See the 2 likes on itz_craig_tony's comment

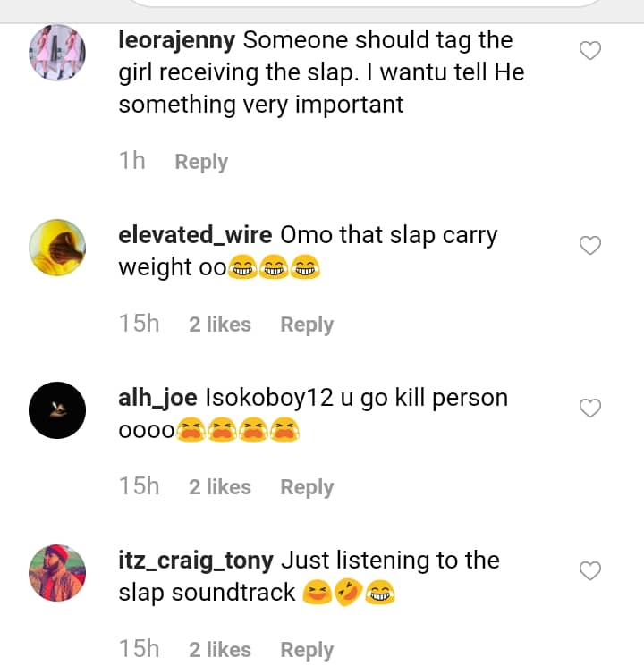220,650
